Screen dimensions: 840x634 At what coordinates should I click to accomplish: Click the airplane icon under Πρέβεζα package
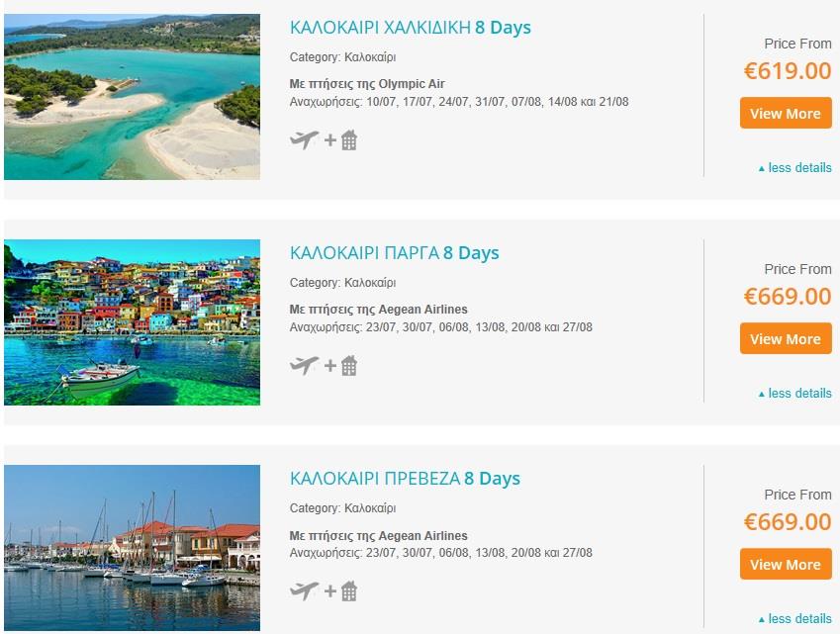point(305,591)
